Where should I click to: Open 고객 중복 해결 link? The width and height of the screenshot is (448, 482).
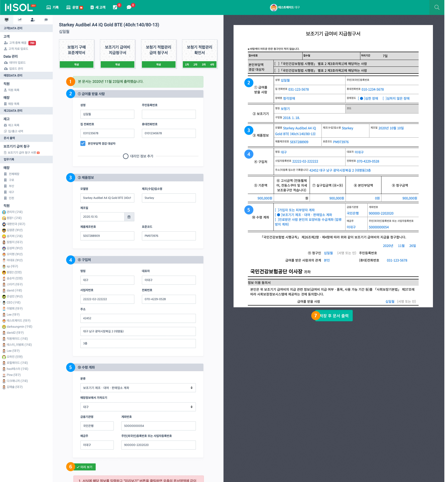[18, 43]
